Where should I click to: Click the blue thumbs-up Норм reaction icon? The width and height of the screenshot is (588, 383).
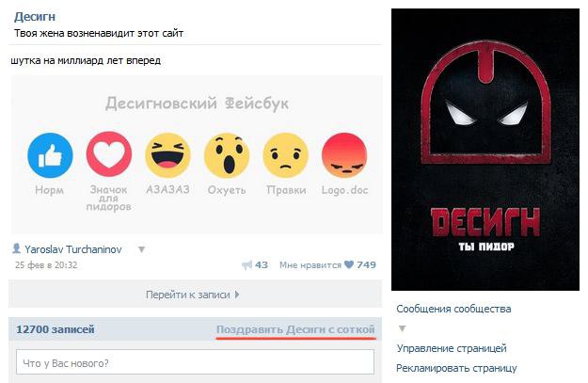click(x=50, y=155)
